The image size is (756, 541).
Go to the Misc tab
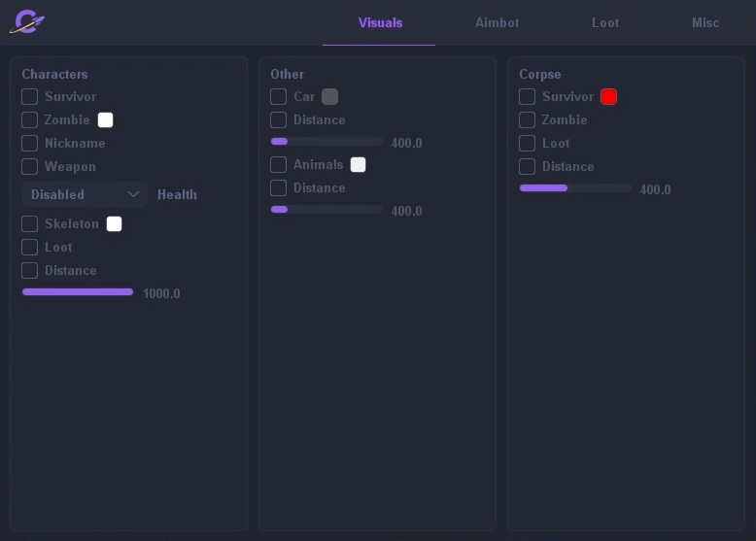click(x=705, y=22)
